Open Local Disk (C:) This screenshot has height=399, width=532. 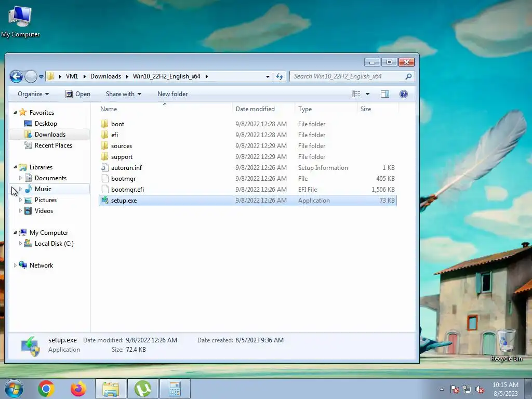tap(54, 244)
